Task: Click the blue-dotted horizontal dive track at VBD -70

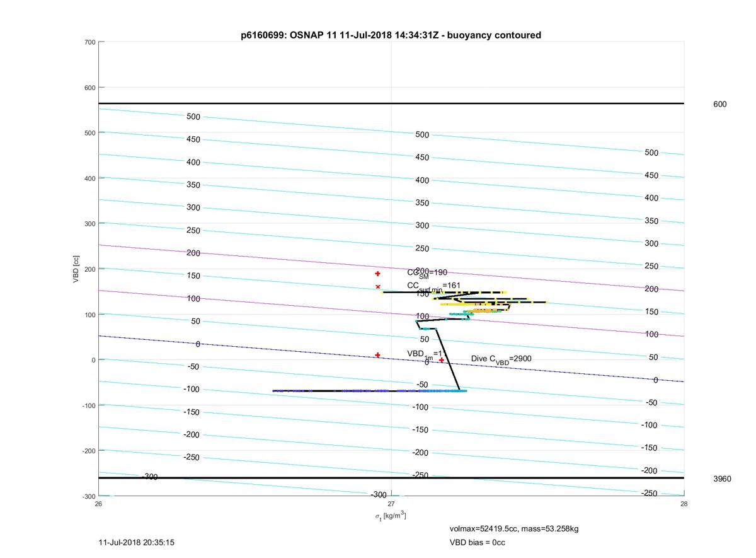Action: click(369, 391)
